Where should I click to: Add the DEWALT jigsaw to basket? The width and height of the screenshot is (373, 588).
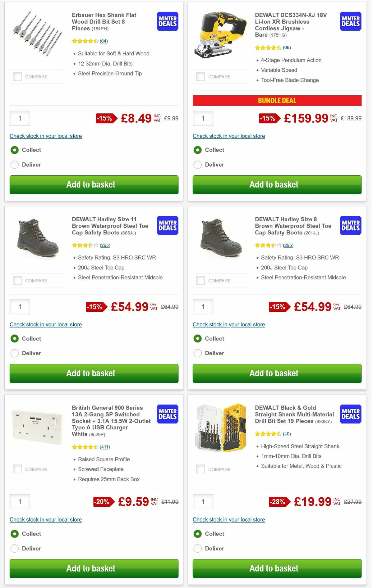pos(274,184)
